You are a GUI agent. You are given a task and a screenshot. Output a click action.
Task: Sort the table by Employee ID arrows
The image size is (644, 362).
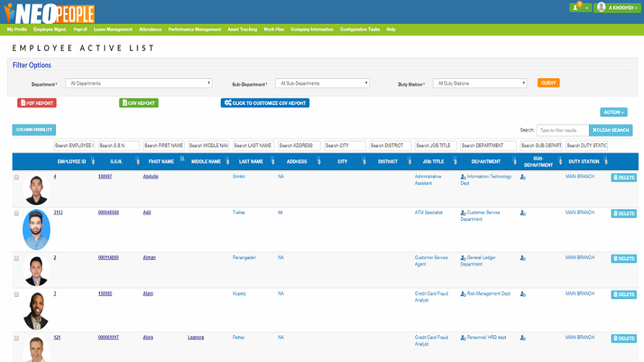tap(93, 161)
